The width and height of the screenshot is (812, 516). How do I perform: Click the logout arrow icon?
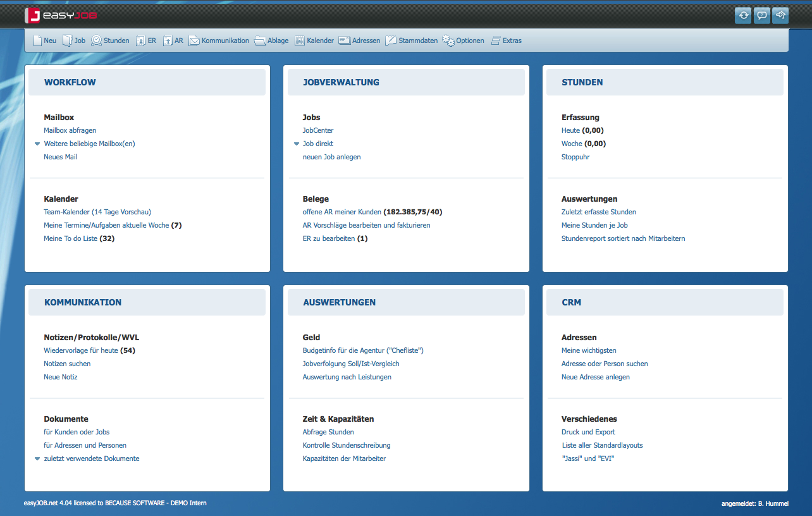(781, 15)
